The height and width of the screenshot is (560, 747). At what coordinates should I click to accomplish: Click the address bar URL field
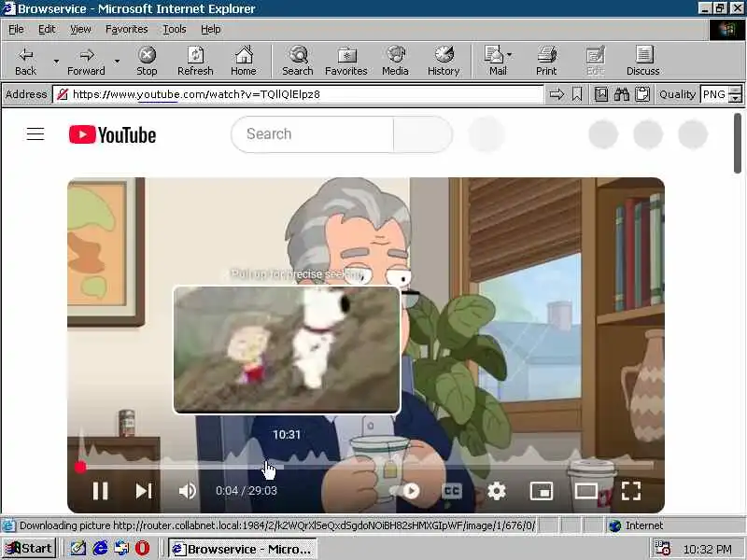point(298,94)
